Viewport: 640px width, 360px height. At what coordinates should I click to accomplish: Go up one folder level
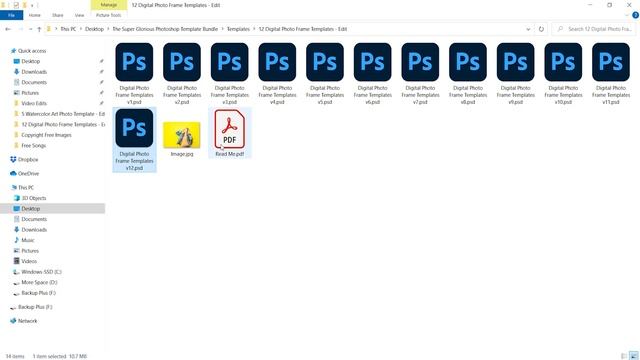click(x=39, y=29)
